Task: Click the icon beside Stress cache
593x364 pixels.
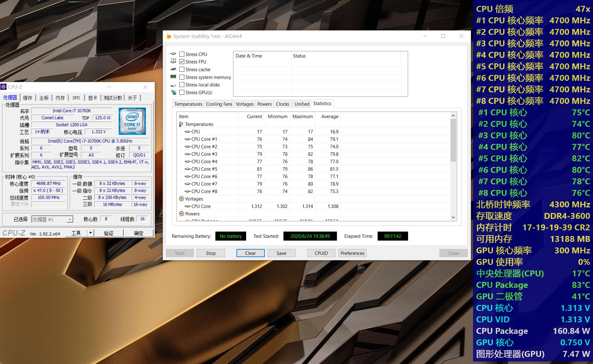Action: pyautogui.click(x=173, y=69)
